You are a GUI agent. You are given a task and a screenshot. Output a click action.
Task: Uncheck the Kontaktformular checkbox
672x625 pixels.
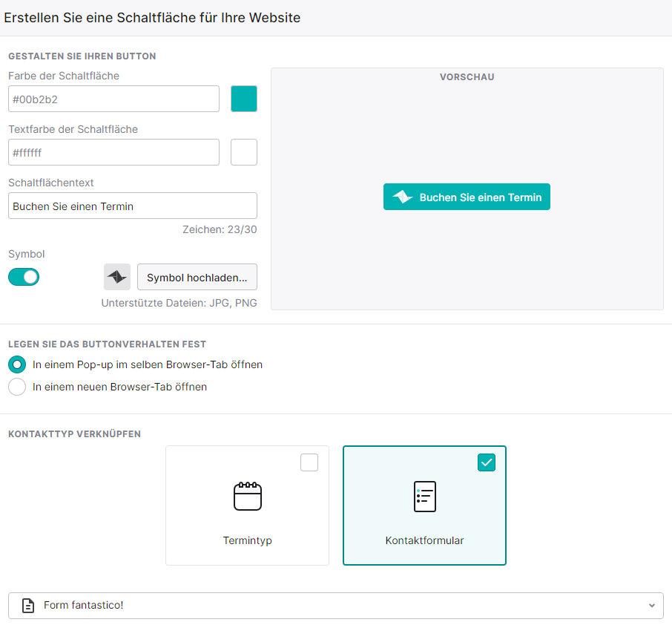tap(487, 462)
